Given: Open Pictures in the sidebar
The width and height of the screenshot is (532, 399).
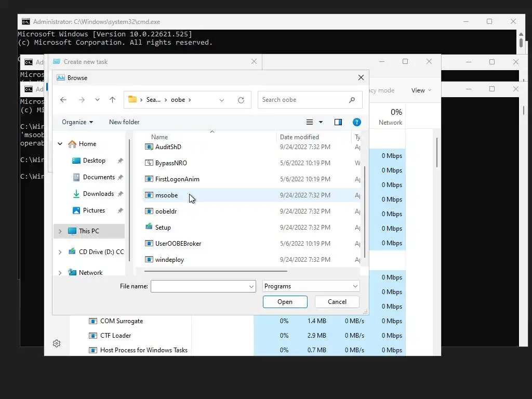Looking at the screenshot, I should (94, 210).
